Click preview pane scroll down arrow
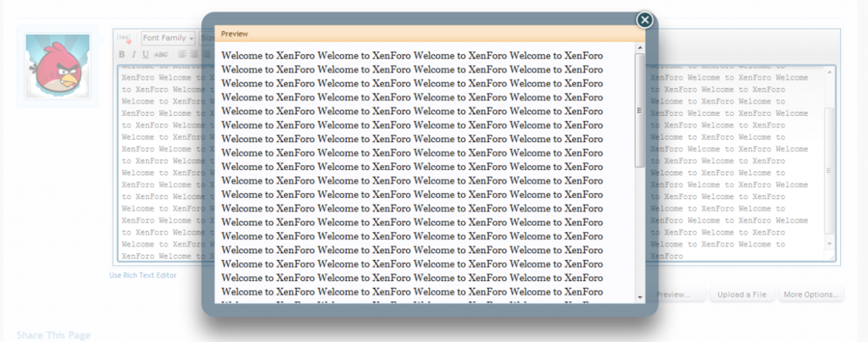 [640, 296]
